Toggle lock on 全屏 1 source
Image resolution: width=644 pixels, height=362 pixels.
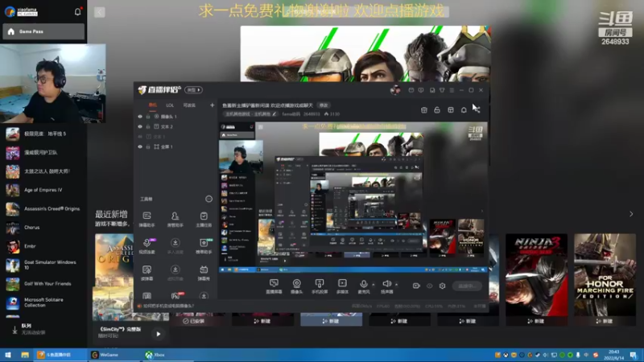[x=148, y=146]
